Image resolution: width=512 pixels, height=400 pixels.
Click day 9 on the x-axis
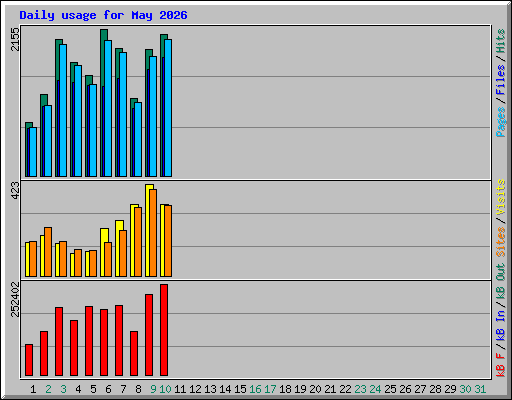153,389
